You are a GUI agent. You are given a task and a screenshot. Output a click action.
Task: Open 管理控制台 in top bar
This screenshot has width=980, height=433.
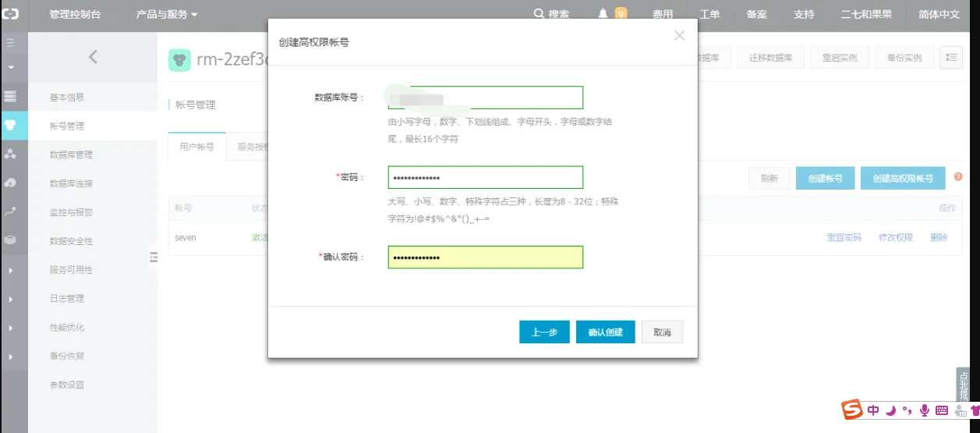[75, 14]
